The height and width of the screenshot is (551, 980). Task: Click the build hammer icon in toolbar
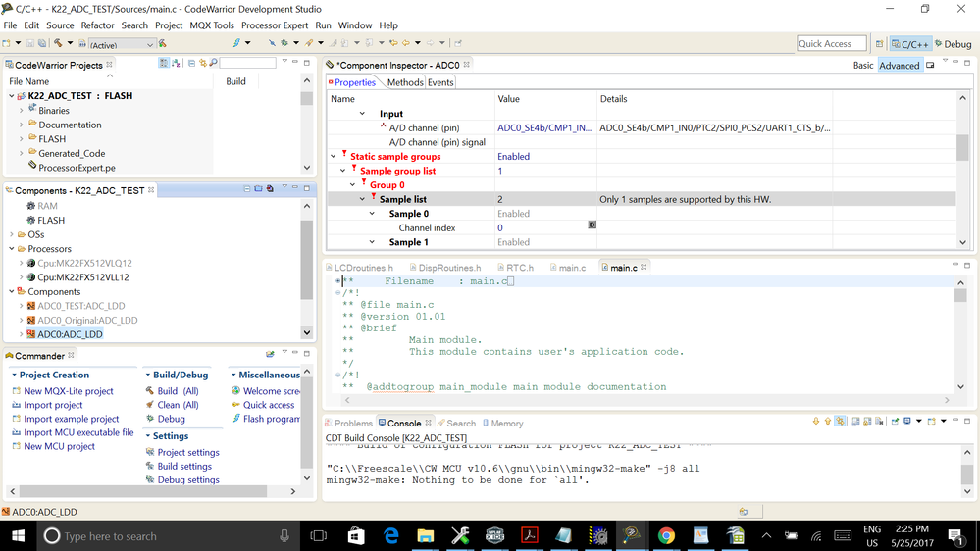point(60,43)
